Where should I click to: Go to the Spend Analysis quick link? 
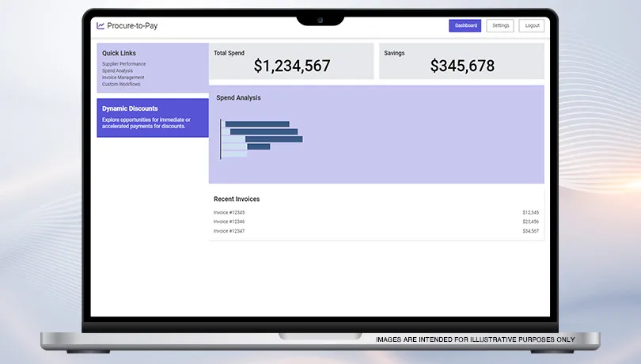point(117,70)
